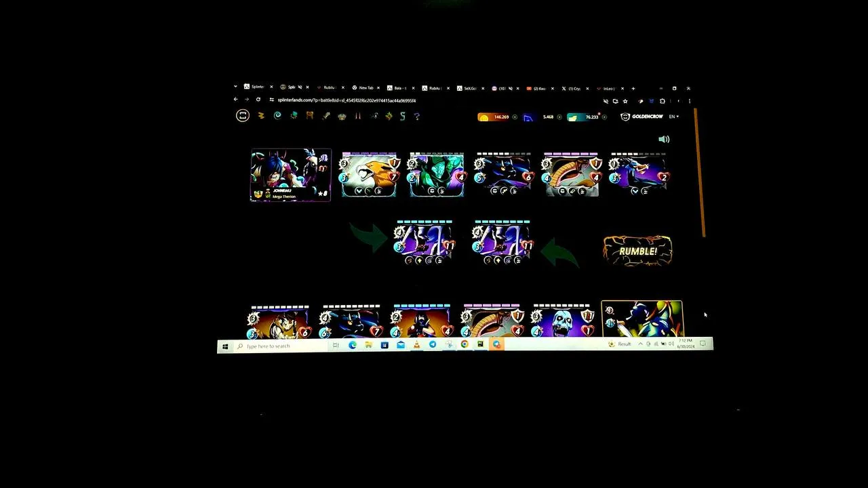Open Task View on the taskbar
868x488 pixels.
[x=336, y=346]
